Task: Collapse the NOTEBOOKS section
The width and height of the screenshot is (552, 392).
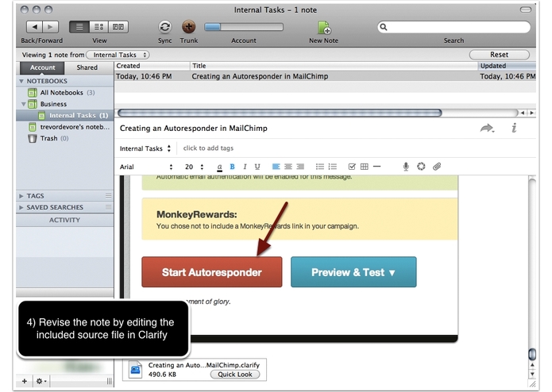Action: tap(21, 81)
